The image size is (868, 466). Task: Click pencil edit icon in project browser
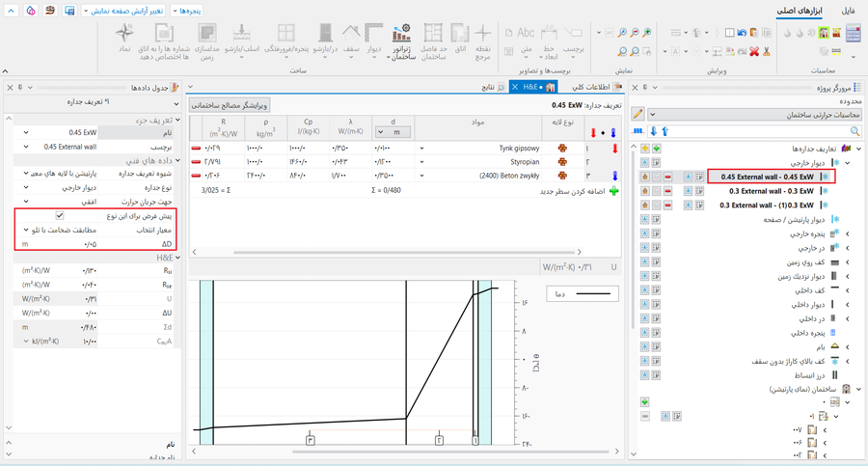[637, 114]
